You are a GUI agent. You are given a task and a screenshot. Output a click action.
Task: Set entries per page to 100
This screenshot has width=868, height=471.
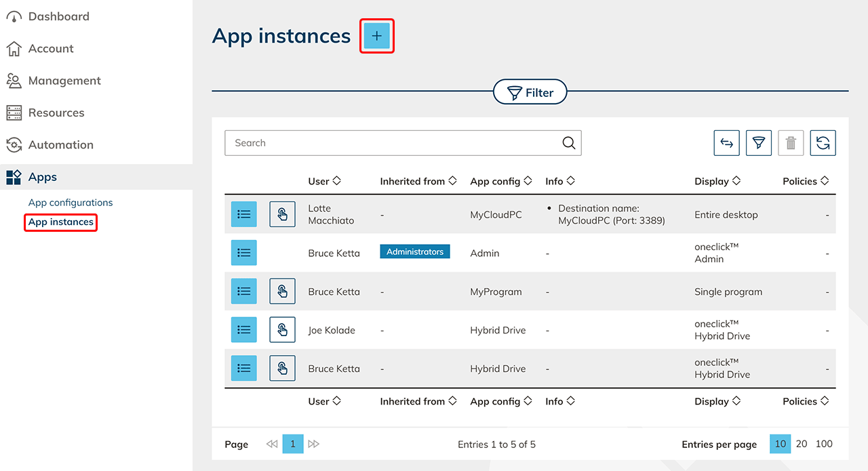point(824,444)
